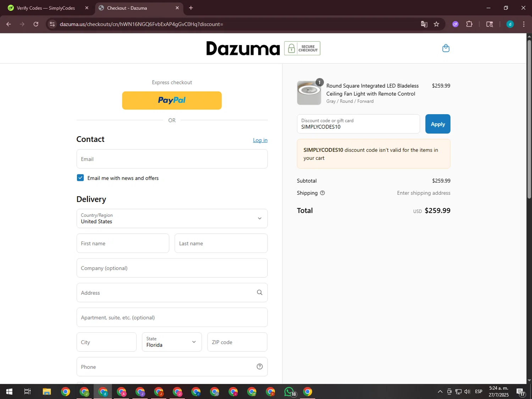Click the Phone input field
The image size is (532, 399).
[172, 367]
